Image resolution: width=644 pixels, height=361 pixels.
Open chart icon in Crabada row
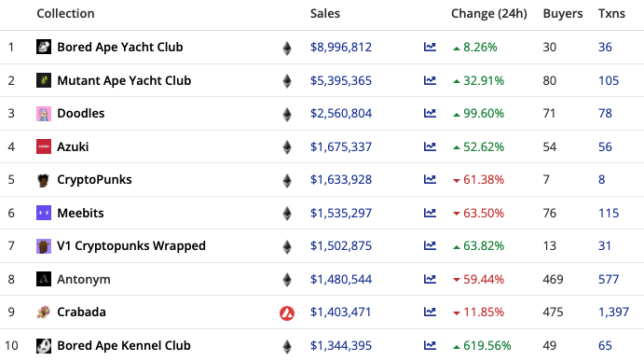430,312
